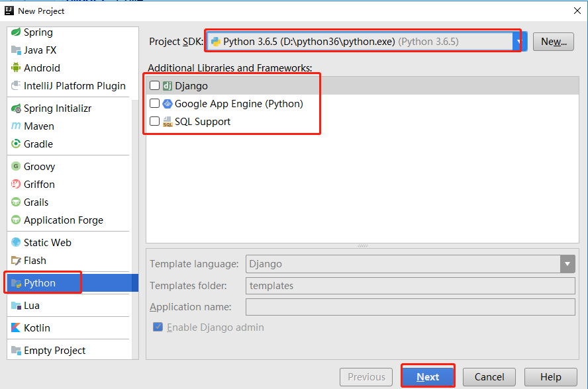Viewport: 588px width, 389px height.
Task: Click the Lua label in list
Action: pyautogui.click(x=32, y=306)
